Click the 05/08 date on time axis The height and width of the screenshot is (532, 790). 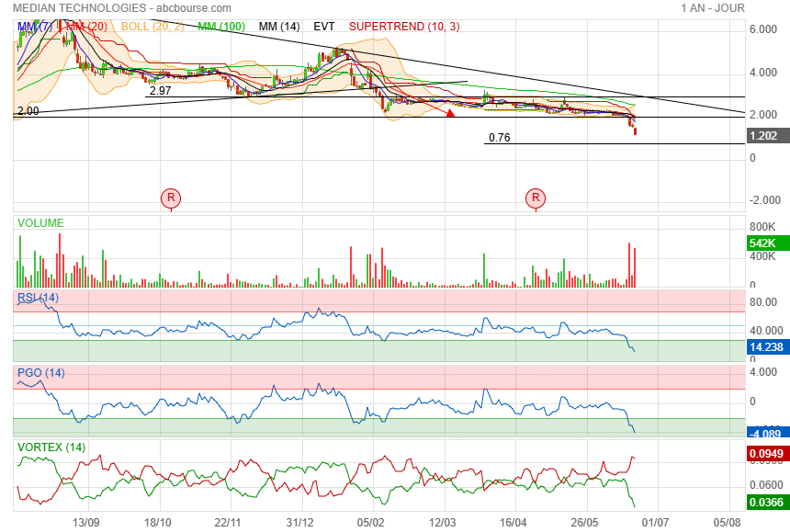(727, 522)
